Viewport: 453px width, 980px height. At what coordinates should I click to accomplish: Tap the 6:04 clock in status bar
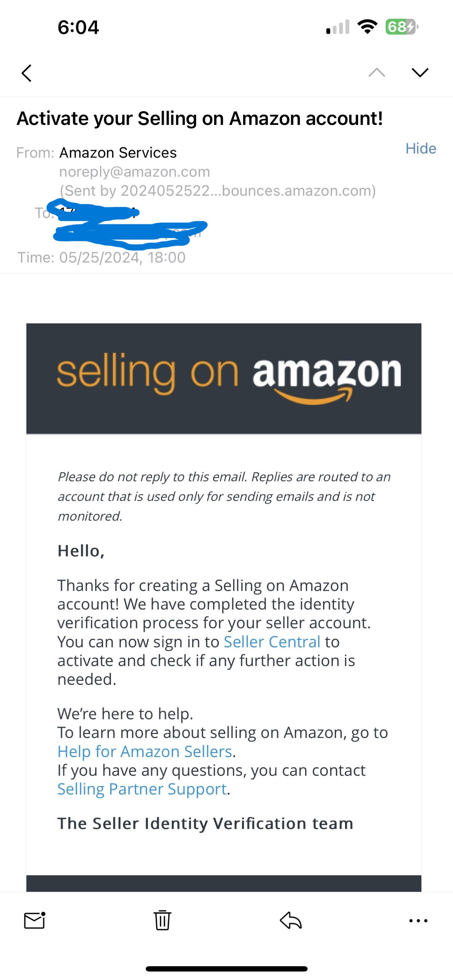click(x=78, y=27)
